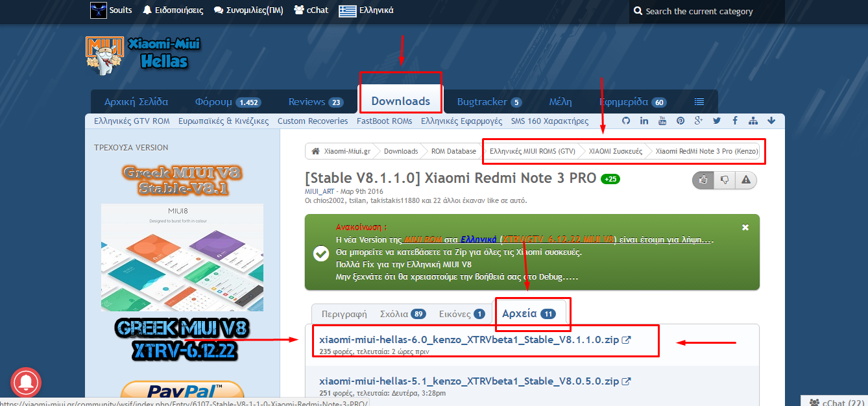Switch to the Εικόνες tab
Image resolution: width=868 pixels, height=406 pixels.
462,314
